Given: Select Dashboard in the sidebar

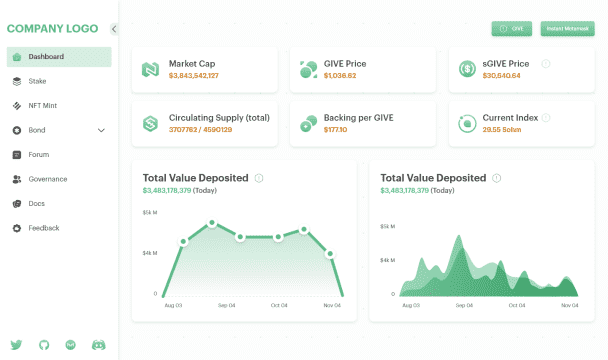Looking at the screenshot, I should coord(59,57).
